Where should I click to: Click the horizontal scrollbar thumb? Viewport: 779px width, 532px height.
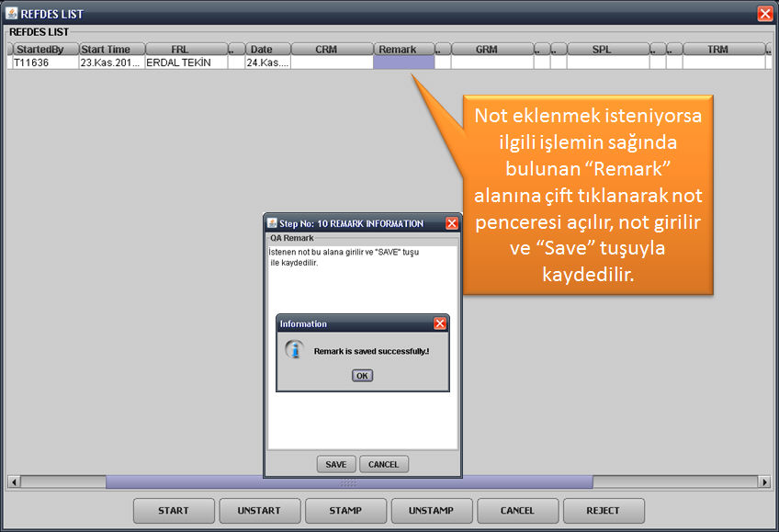click(349, 481)
